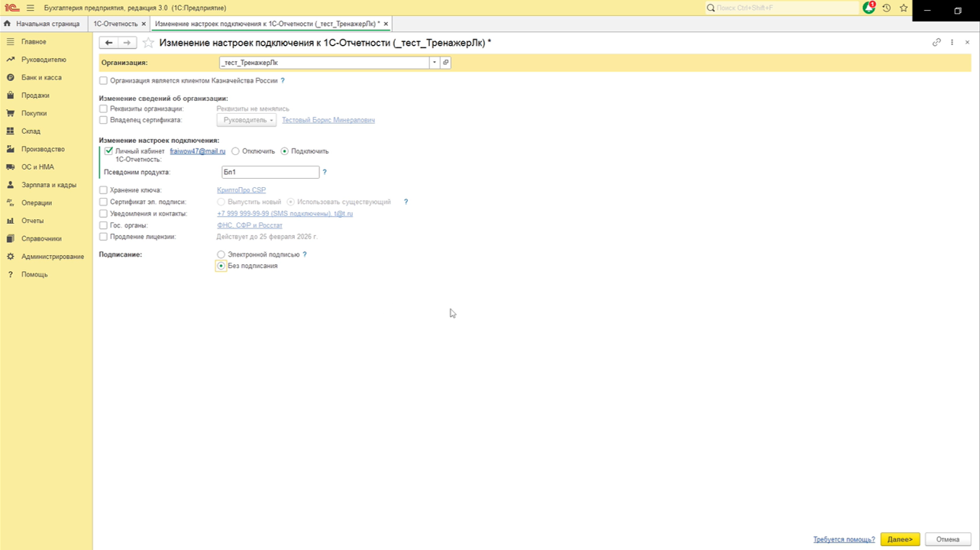Enable Гос. органы checkbox
Viewport: 980px width, 550px height.
103,225
